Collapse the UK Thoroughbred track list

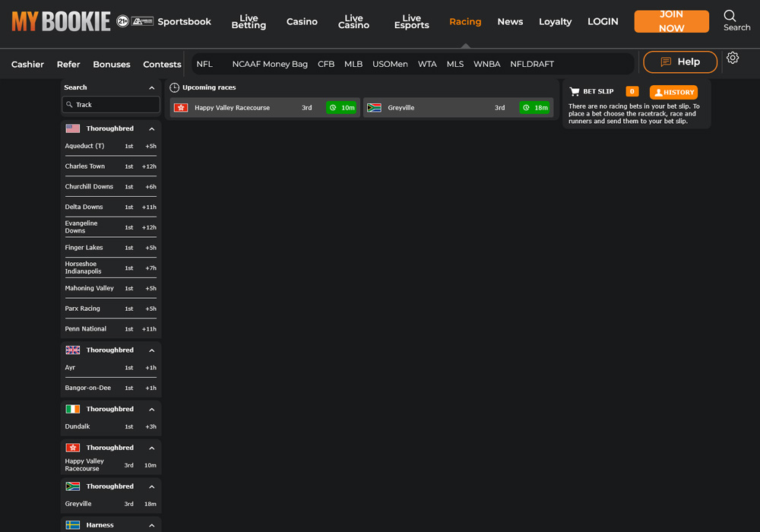point(151,350)
